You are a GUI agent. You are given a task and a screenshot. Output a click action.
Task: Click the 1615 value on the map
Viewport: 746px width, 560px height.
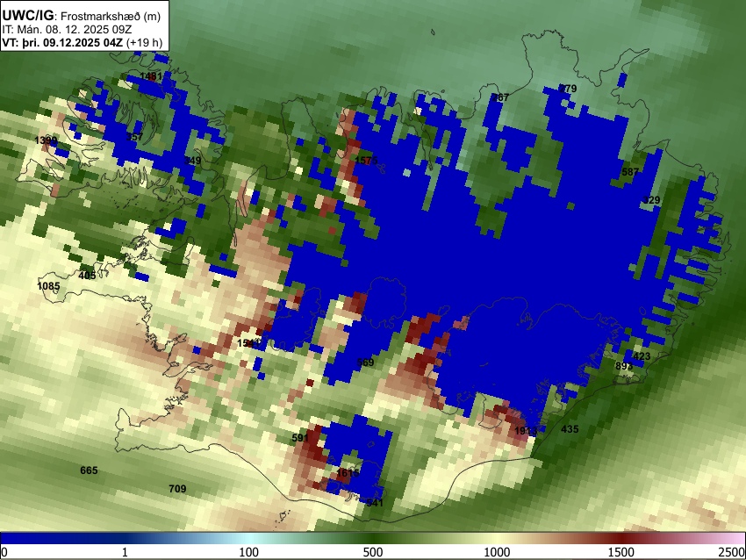(348, 473)
